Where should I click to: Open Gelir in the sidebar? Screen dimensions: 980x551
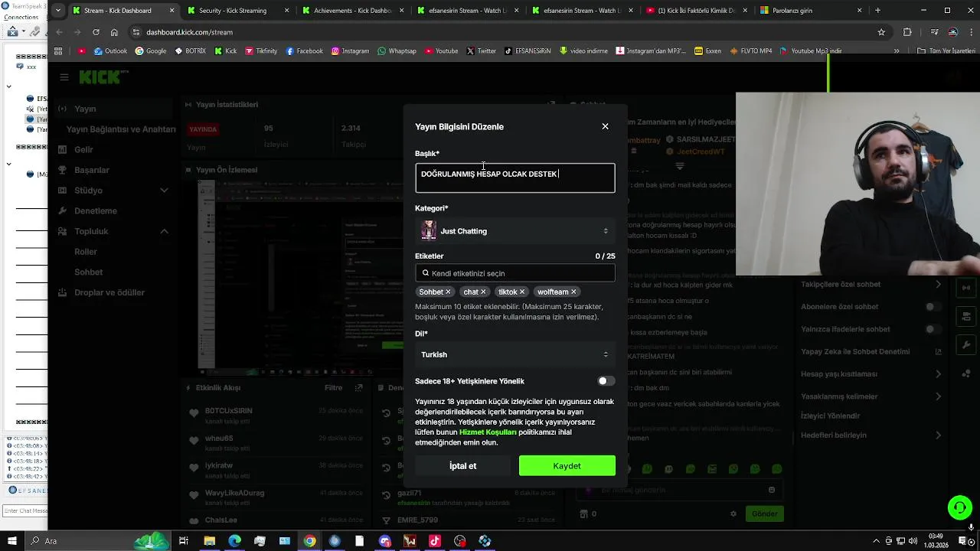pos(83,149)
